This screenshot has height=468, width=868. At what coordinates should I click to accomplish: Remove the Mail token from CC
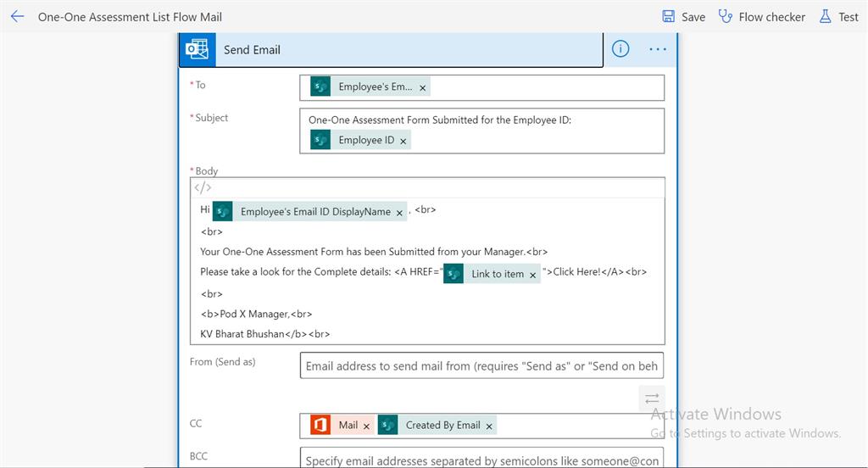[366, 426]
